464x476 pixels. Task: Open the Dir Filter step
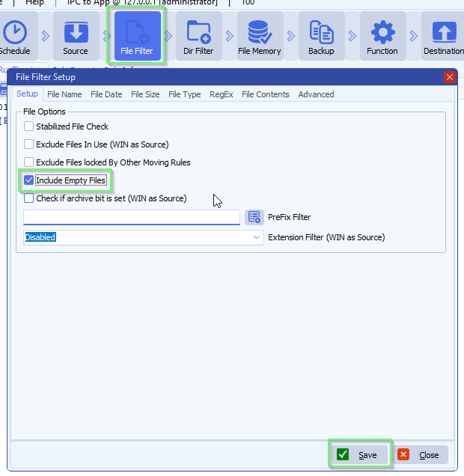point(199,36)
